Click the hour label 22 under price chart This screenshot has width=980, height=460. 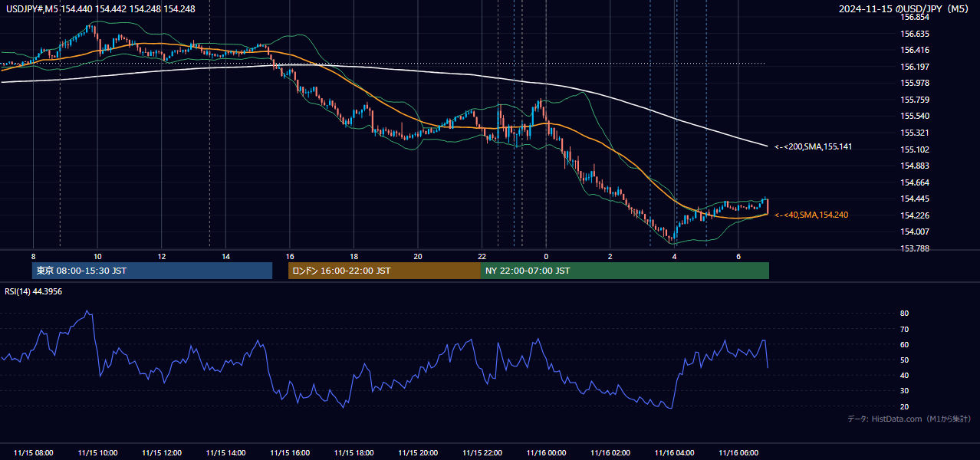click(x=482, y=256)
